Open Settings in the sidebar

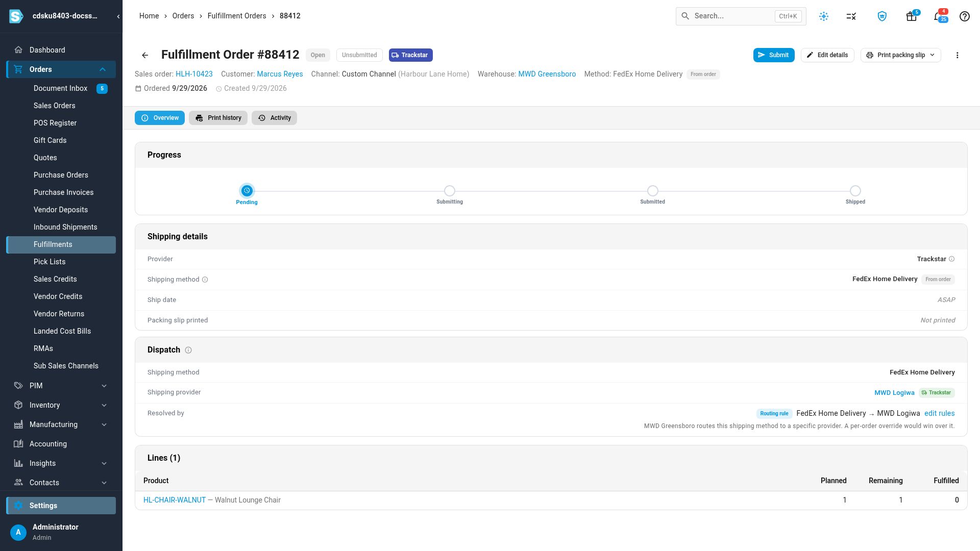61,506
